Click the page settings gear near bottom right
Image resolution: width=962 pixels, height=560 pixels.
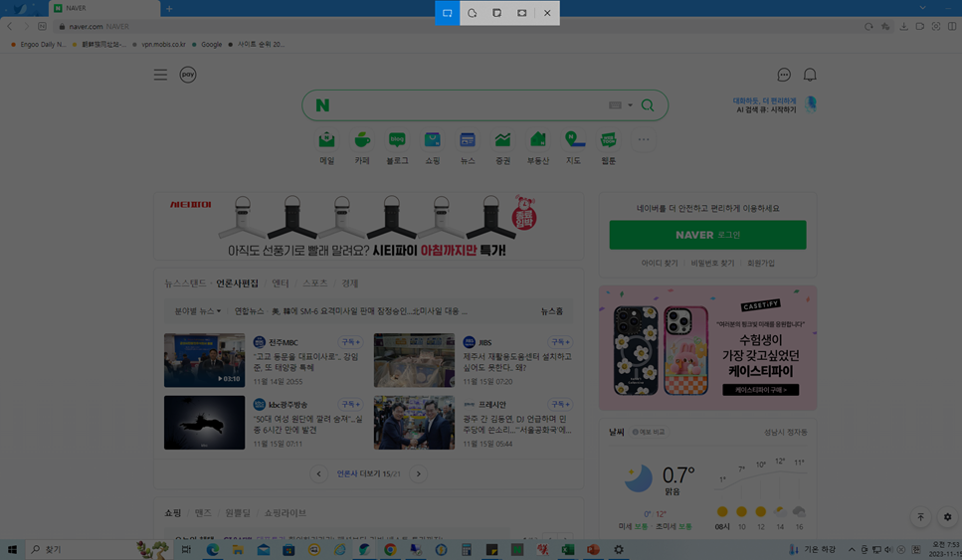pyautogui.click(x=947, y=517)
